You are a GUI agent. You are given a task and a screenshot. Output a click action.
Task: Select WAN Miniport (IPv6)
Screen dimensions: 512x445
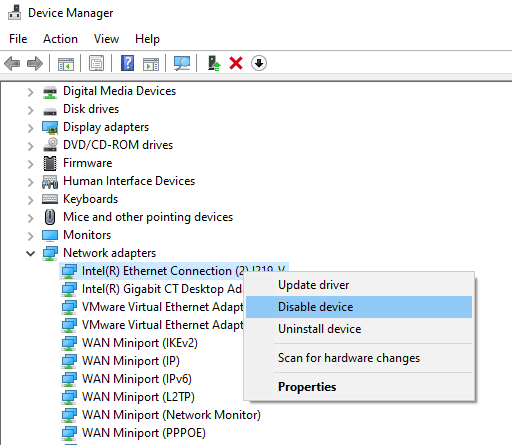(137, 379)
